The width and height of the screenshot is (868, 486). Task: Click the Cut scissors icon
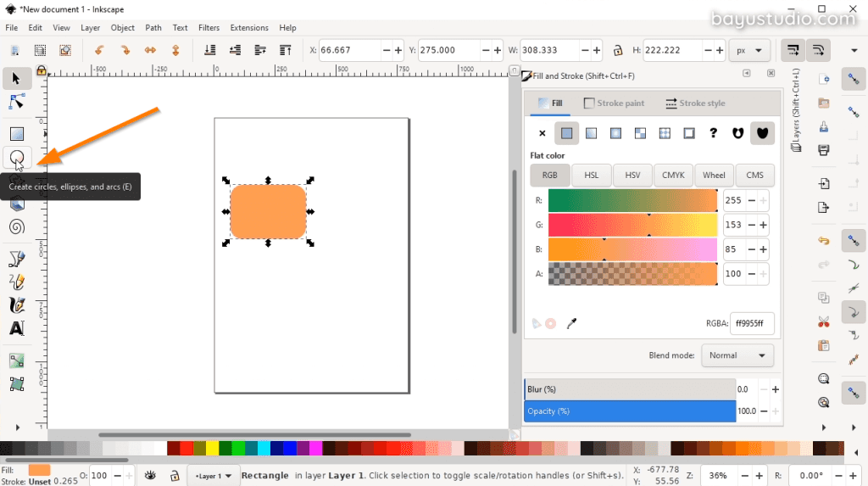[x=824, y=321]
